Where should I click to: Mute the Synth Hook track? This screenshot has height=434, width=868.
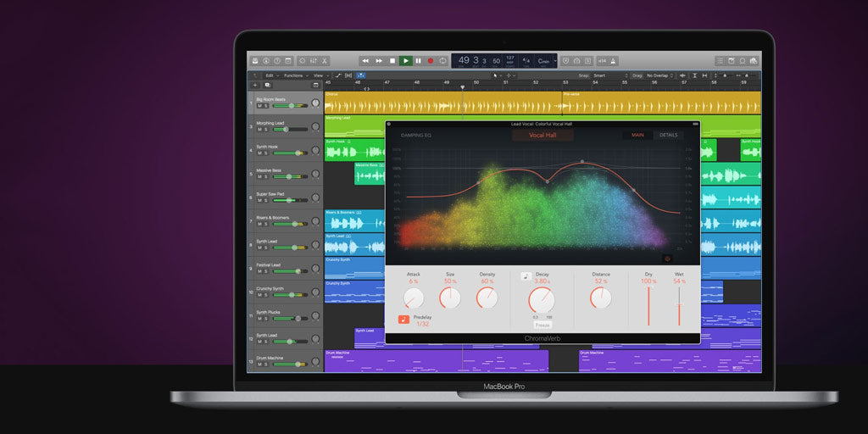[259, 153]
